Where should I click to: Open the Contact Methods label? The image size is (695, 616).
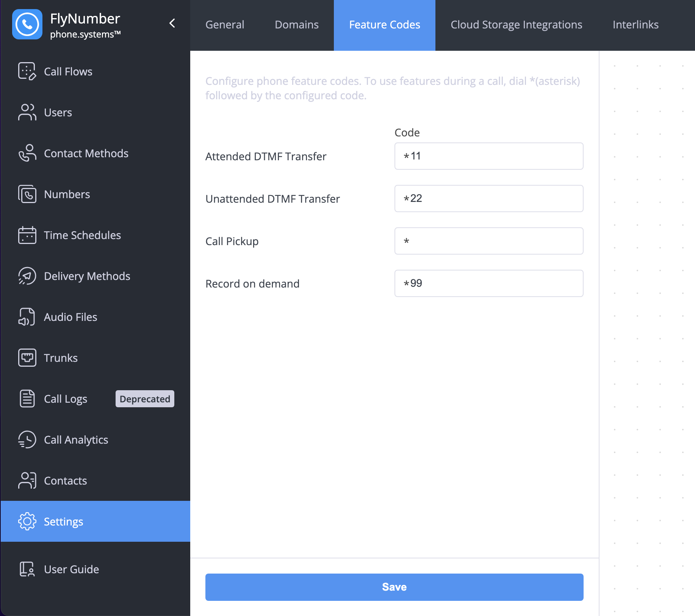click(86, 153)
